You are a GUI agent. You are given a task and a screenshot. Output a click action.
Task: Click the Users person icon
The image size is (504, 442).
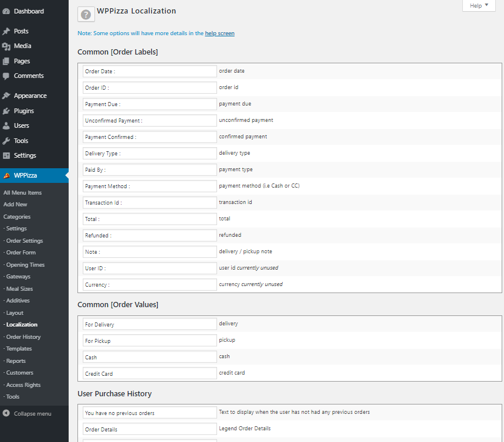6,125
